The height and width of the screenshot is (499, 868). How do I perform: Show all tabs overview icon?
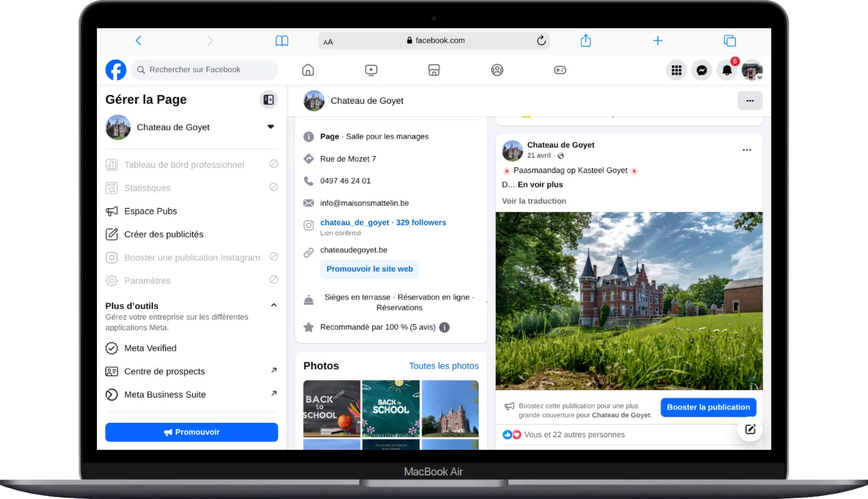(730, 41)
